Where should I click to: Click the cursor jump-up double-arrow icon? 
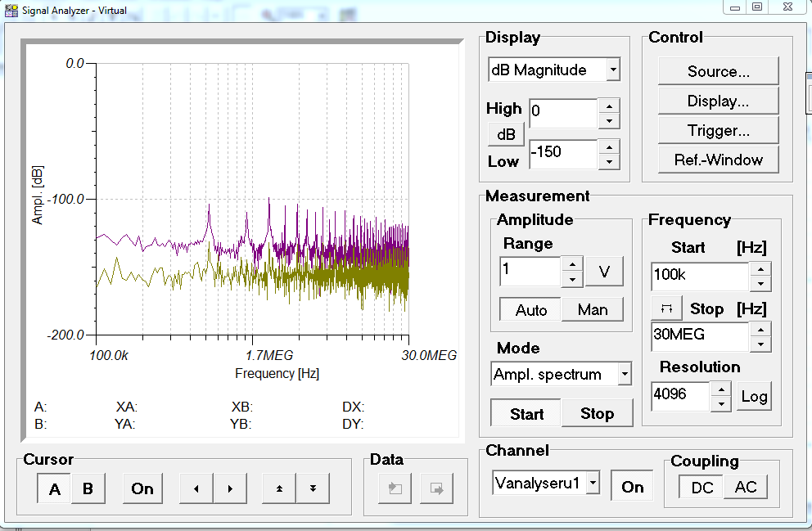pos(277,488)
